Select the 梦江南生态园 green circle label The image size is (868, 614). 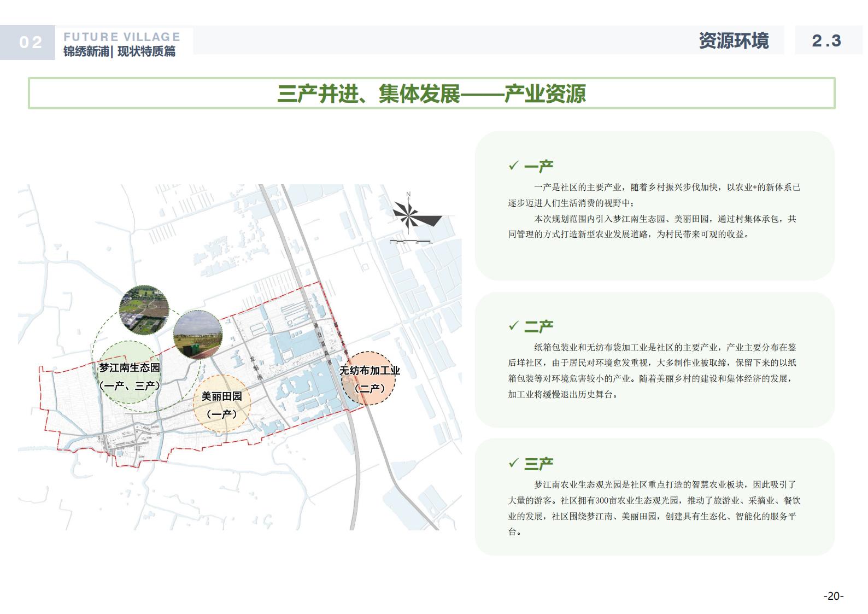coord(130,372)
